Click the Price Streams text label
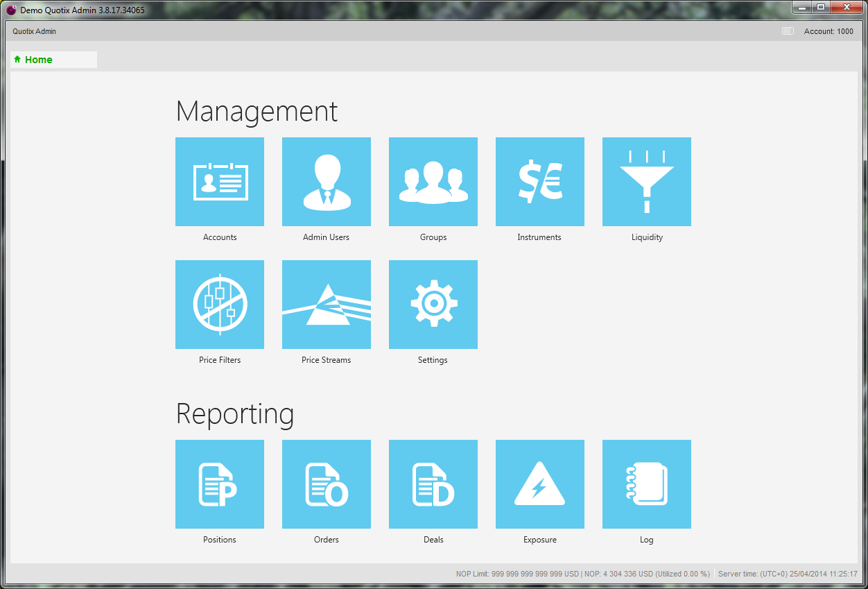This screenshot has height=589, width=868. [x=327, y=360]
